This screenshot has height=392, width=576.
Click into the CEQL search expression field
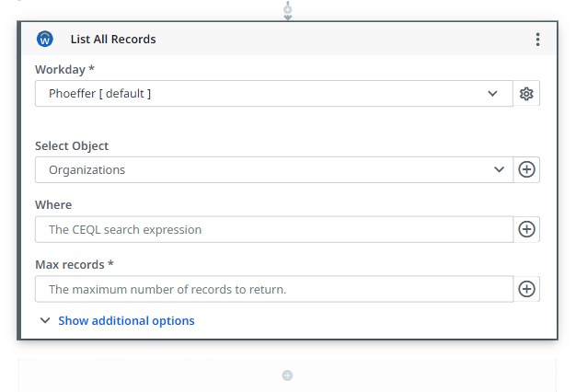[273, 229]
